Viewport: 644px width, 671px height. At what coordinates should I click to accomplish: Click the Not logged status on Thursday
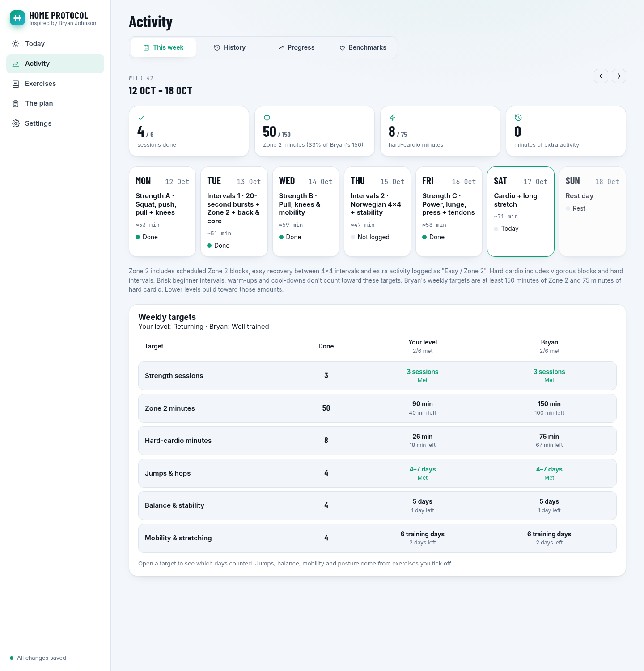370,237
